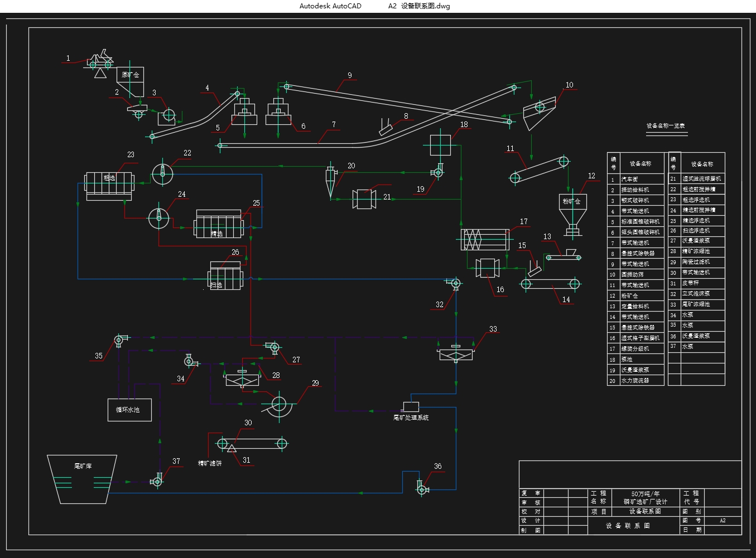Select '水力旋流器' in the equipment table
Screen dimensions: 756x558
point(635,381)
